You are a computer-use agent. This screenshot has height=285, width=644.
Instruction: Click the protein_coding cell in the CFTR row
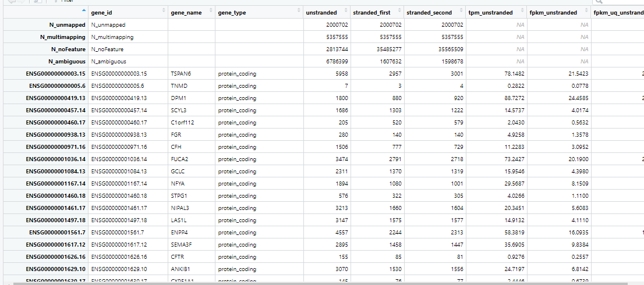[237, 256]
